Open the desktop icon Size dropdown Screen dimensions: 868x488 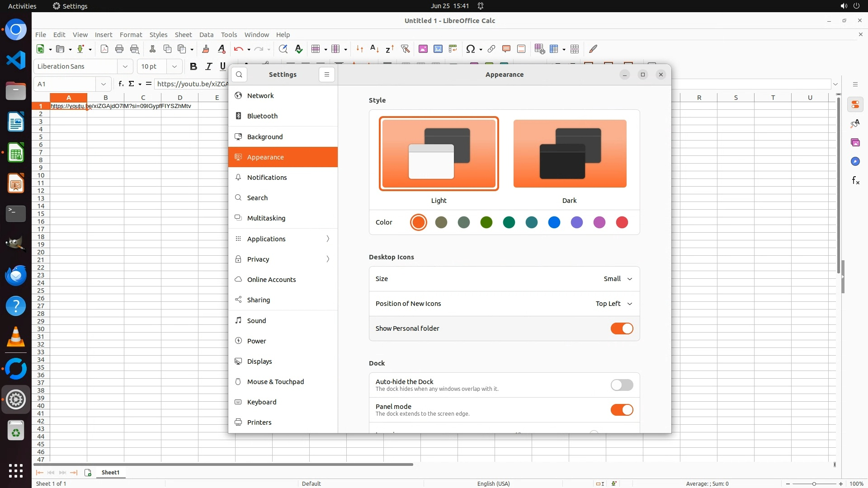[x=618, y=279]
